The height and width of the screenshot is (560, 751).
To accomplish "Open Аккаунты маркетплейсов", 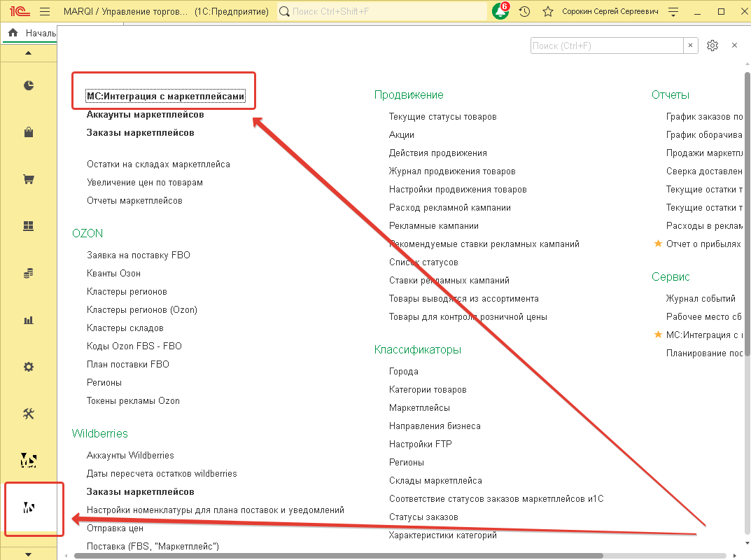I will coord(145,115).
